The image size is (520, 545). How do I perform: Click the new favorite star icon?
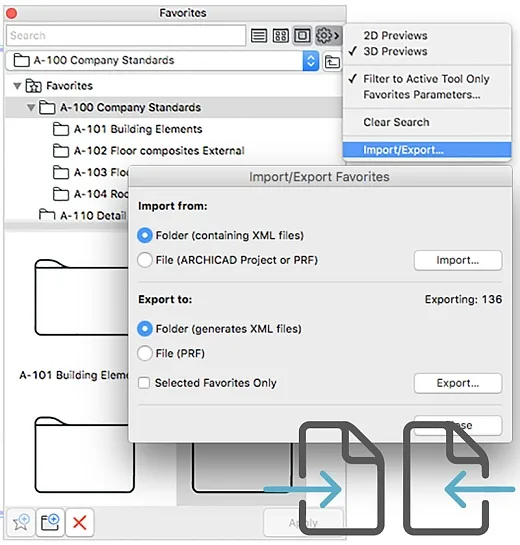point(21,522)
